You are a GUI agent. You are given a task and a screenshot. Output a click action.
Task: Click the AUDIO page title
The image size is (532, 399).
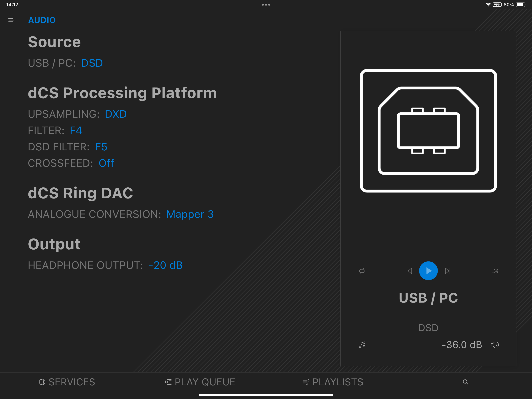42,20
